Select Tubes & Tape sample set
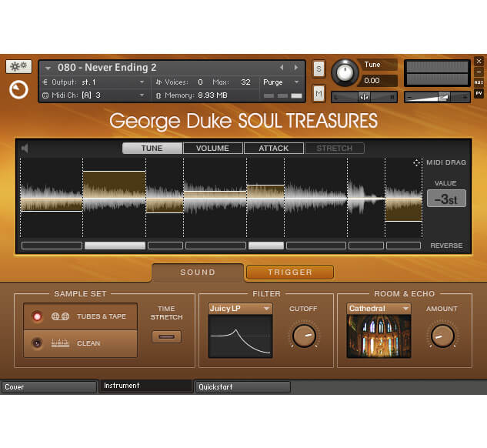 tap(81, 316)
